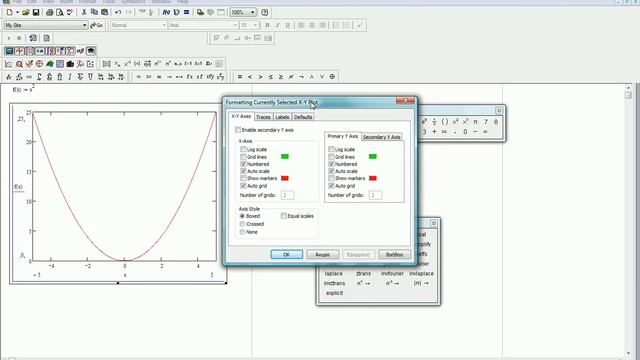Open the Greek symbols toolbar icon

point(80,51)
